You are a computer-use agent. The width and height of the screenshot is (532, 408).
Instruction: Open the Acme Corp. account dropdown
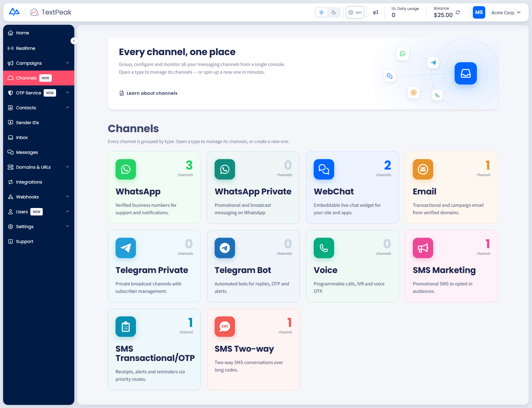[506, 12]
